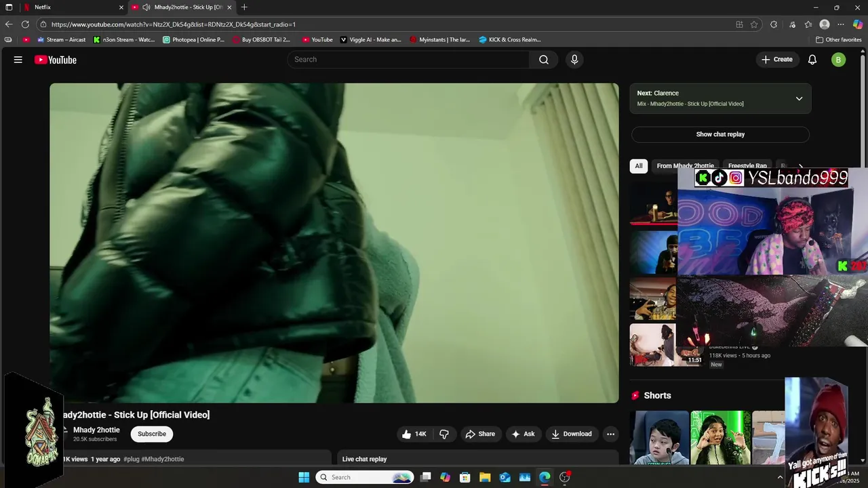
Task: Open a new browser tab
Action: (x=244, y=7)
